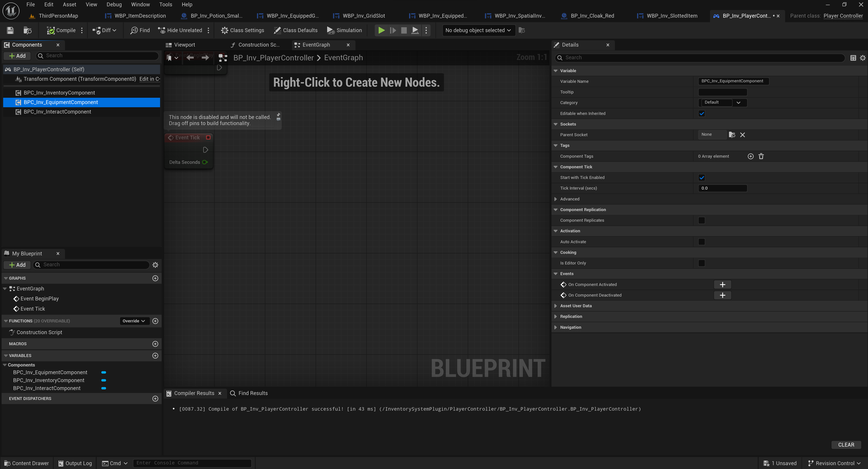Click the Details property matrix view icon
Image resolution: width=868 pixels, height=469 pixels.
(x=853, y=58)
